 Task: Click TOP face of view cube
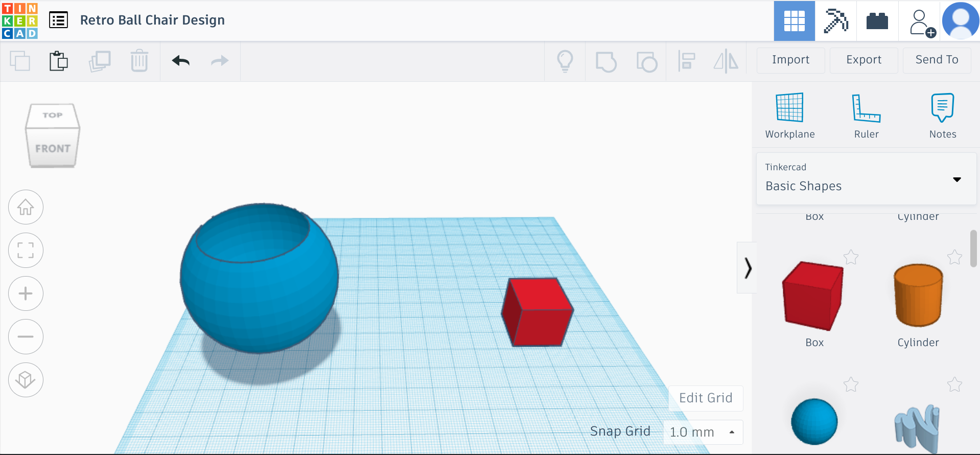pos(53,116)
